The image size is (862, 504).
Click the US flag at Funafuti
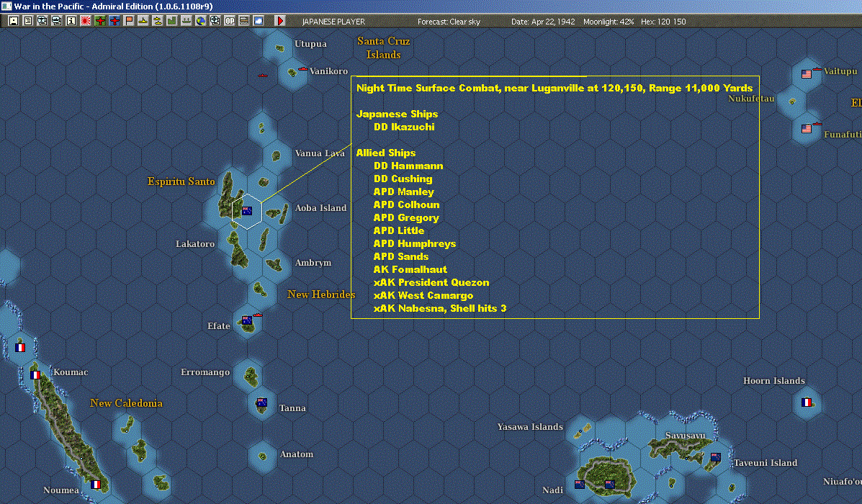807,129
